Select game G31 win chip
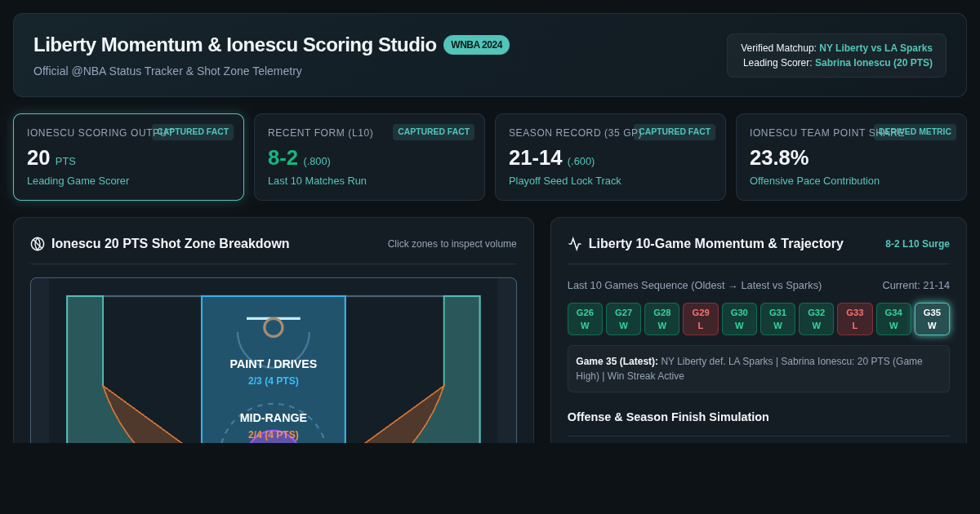The image size is (980, 514). point(777,319)
